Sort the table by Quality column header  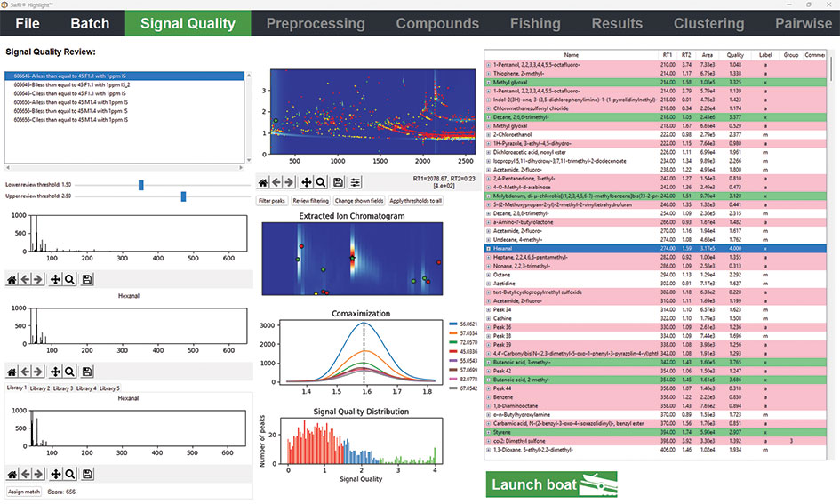[x=734, y=55]
